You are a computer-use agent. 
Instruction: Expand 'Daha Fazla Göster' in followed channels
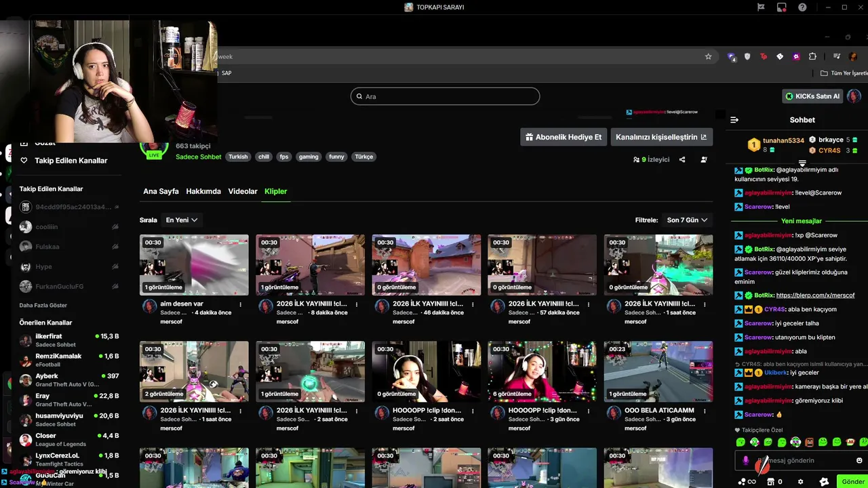43,306
